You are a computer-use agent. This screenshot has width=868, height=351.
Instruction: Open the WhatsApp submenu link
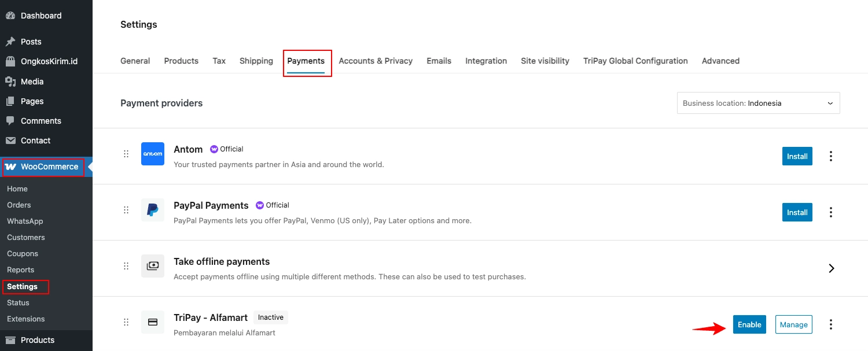pos(25,221)
